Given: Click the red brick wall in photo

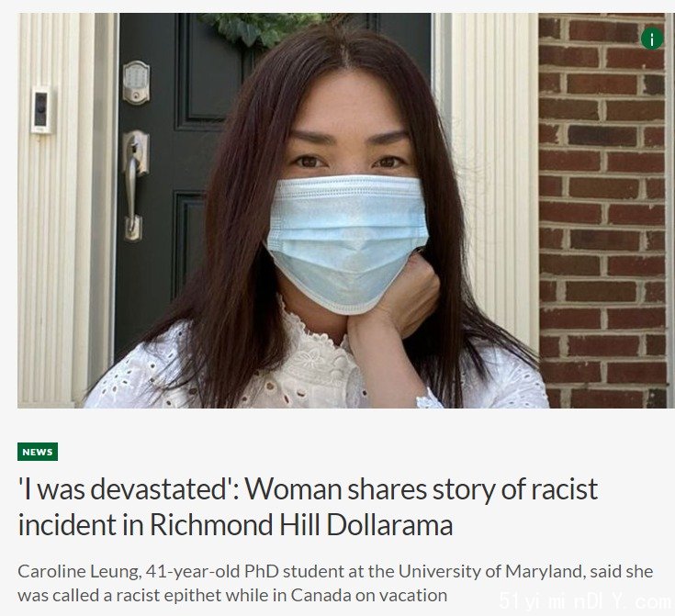Looking at the screenshot, I should [x=602, y=211].
